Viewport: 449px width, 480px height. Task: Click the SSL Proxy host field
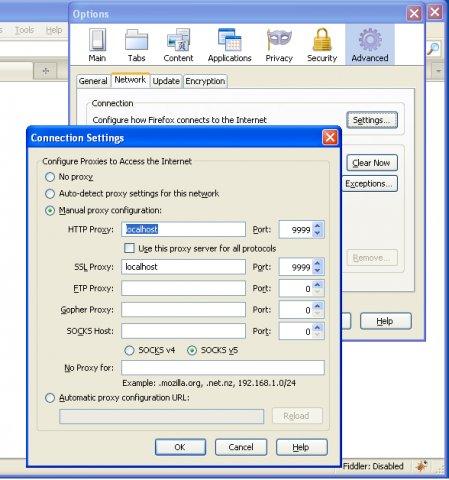click(x=183, y=267)
